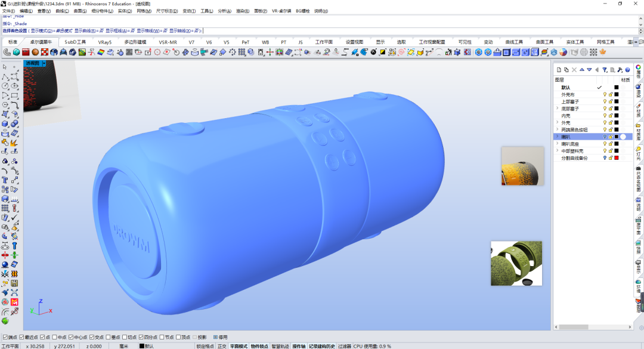Toggle 锁定格点 in status bar
644x349 pixels.
click(205, 346)
